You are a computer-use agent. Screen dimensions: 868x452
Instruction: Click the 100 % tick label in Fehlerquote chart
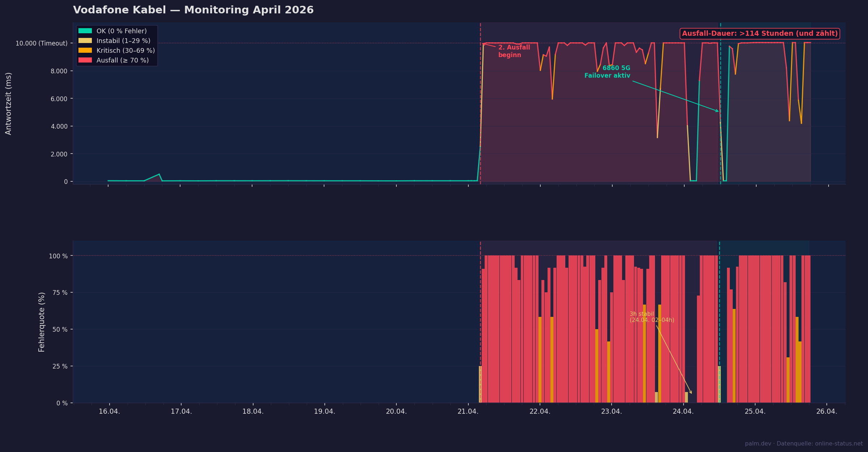pyautogui.click(x=58, y=256)
